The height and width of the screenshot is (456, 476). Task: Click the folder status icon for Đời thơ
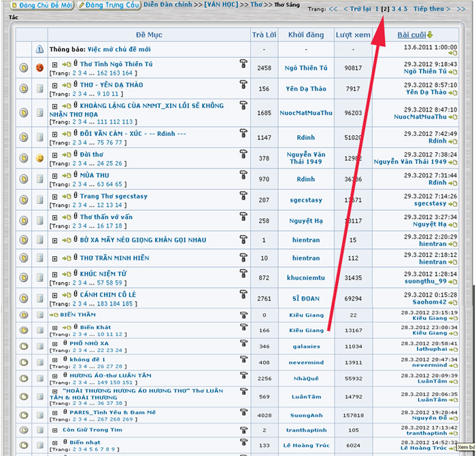coord(24,158)
